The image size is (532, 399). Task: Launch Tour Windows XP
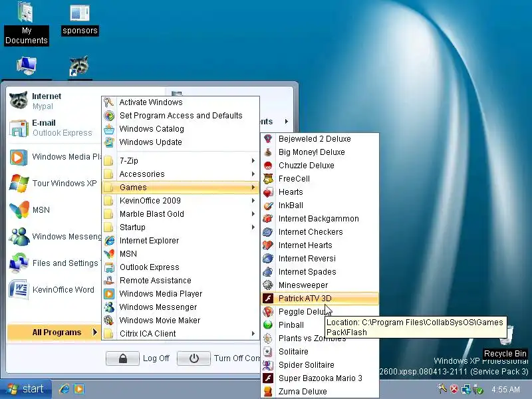[x=54, y=184]
